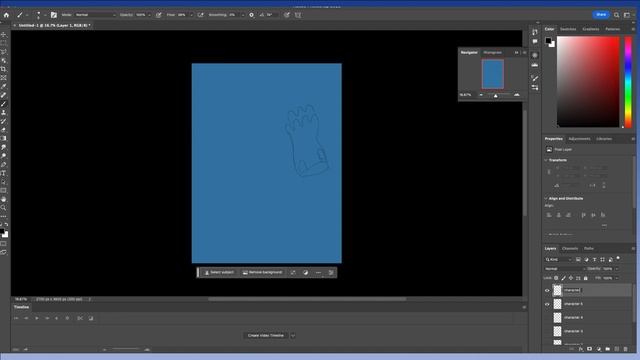Select the Gradient tool
Screen dimensions: 640x360
[x=4, y=138]
